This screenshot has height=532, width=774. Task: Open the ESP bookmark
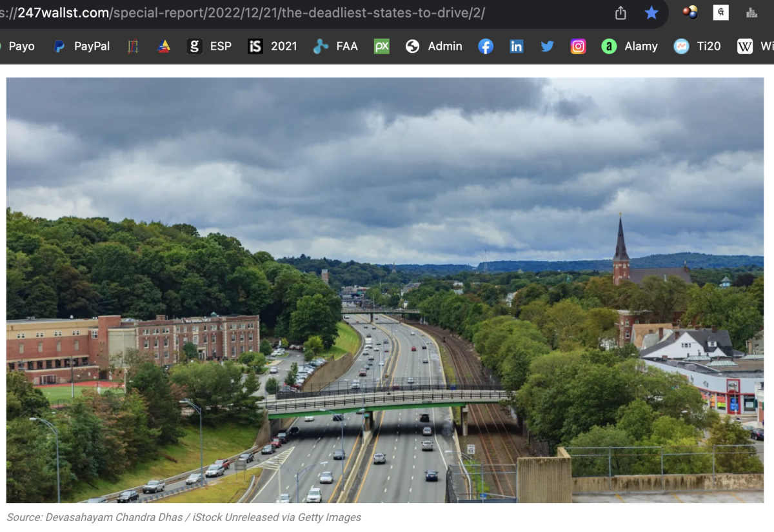coord(210,46)
